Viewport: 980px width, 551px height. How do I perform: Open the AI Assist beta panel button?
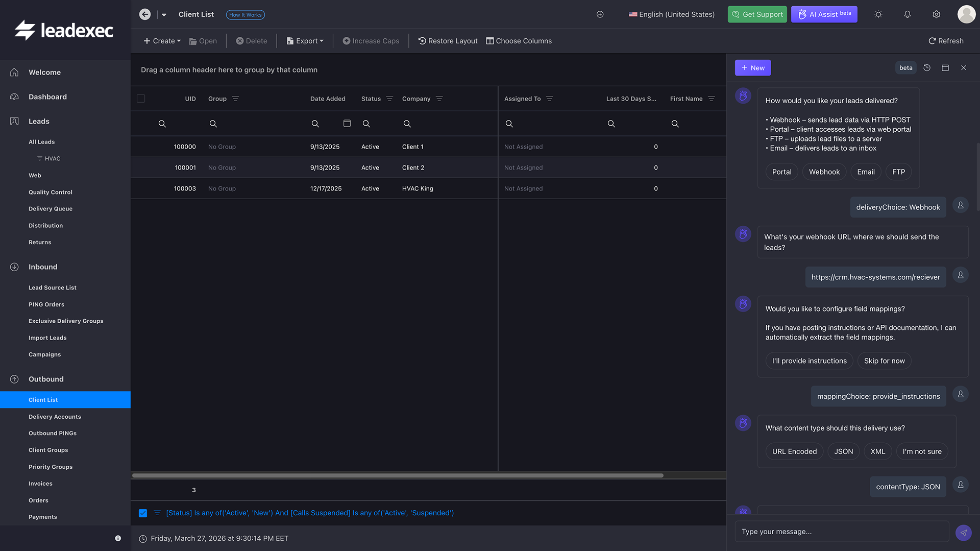click(824, 14)
